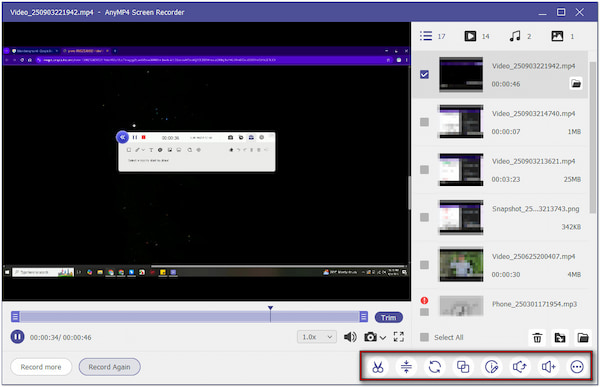Click file name Video_250903213621.mp4
The width and height of the screenshot is (600, 387).
click(x=533, y=161)
